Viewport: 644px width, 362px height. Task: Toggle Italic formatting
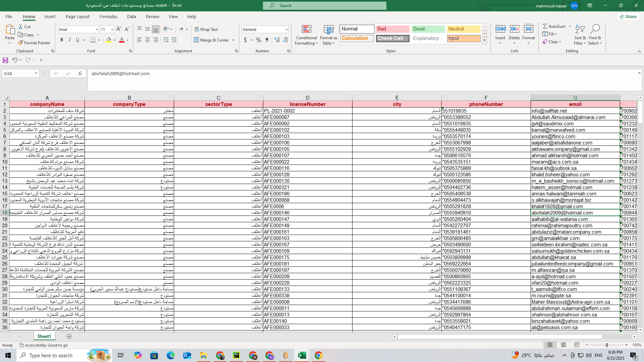pyautogui.click(x=70, y=40)
